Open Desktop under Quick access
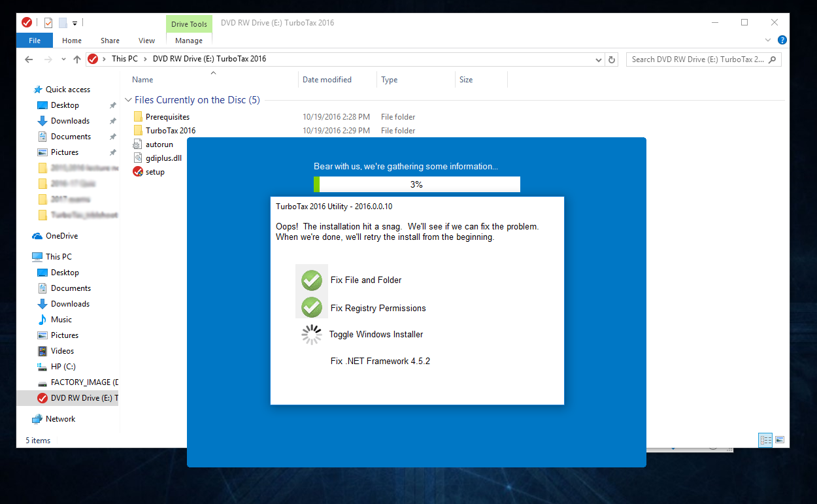Screen dimensions: 817x504 (65, 105)
